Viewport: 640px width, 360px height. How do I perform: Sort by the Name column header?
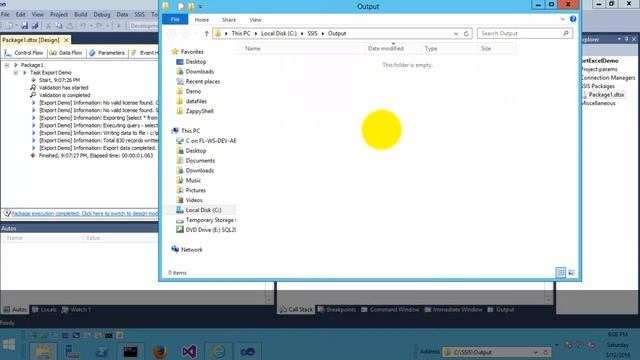(301, 49)
